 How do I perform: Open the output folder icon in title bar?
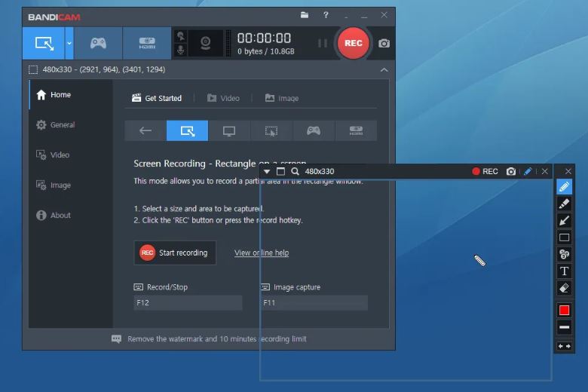pos(305,15)
